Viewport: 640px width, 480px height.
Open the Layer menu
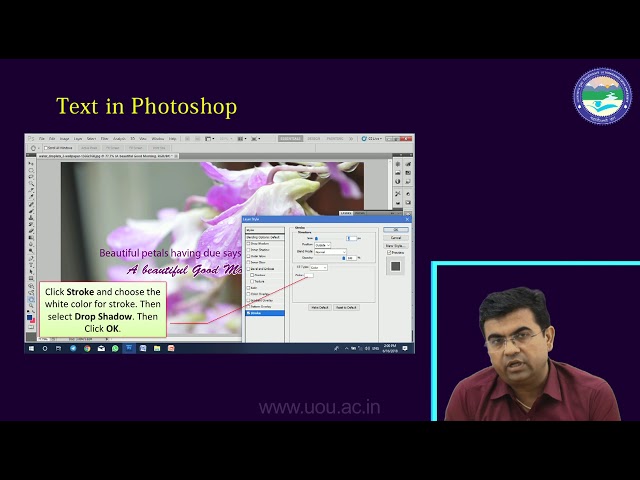click(x=78, y=139)
